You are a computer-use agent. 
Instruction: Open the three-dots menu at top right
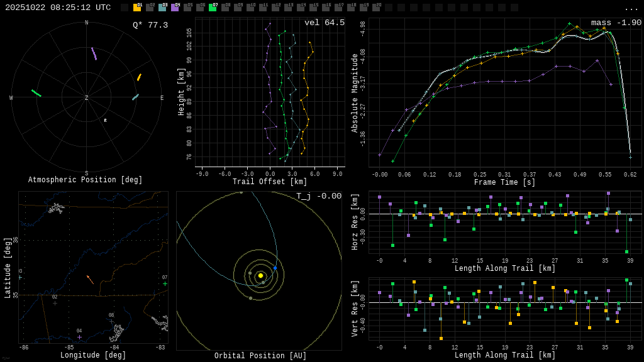(x=631, y=8)
